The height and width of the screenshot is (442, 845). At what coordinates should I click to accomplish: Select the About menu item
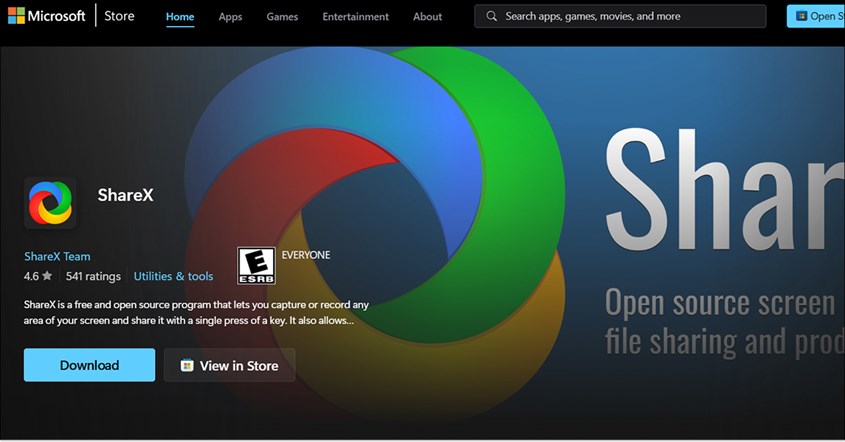(428, 16)
